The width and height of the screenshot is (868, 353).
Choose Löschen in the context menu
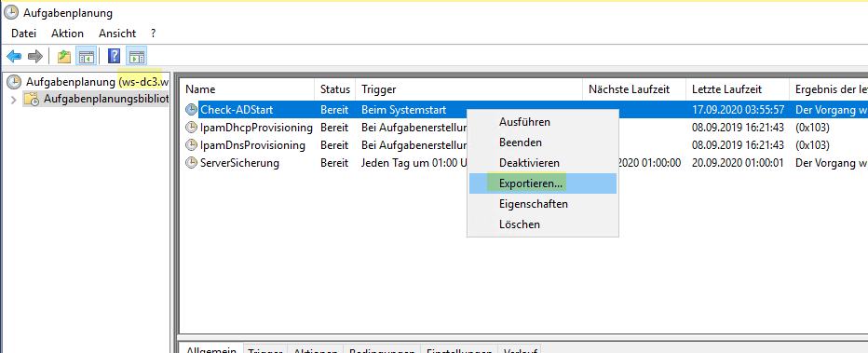tap(542, 224)
